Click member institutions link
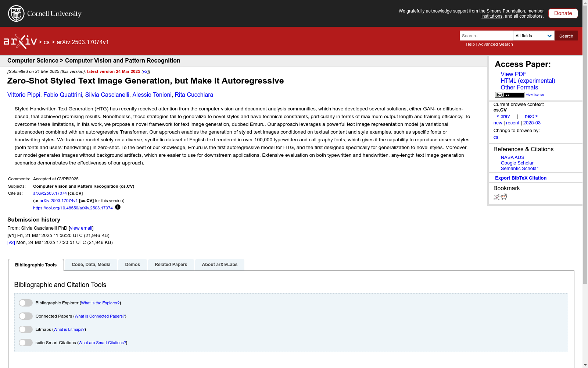 513,14
